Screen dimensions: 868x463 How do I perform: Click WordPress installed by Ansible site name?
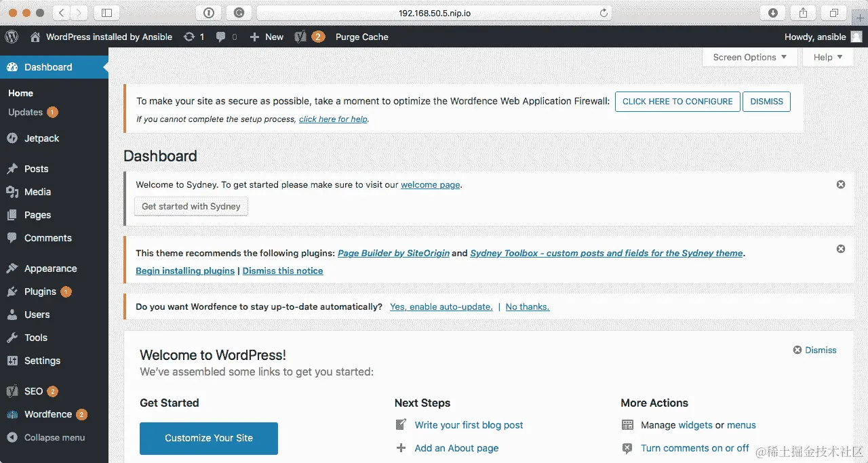coord(109,37)
